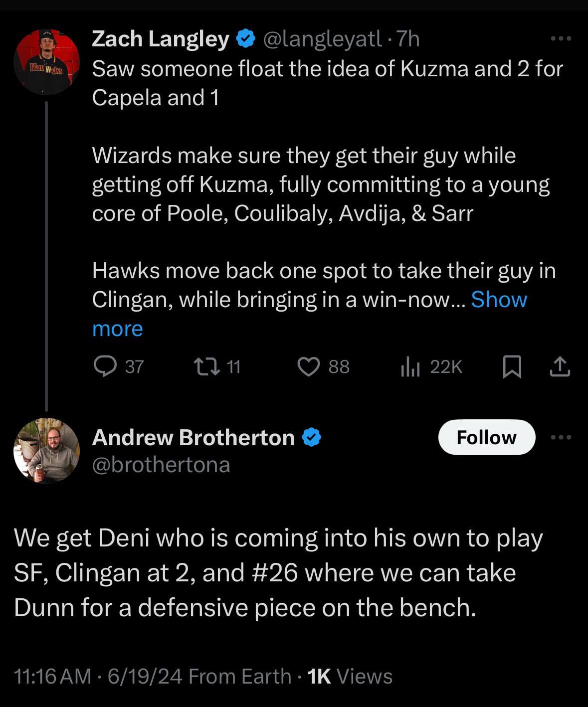Viewport: 588px width, 707px height.
Task: Open the 1K Views count on the reply
Action: tap(350, 677)
